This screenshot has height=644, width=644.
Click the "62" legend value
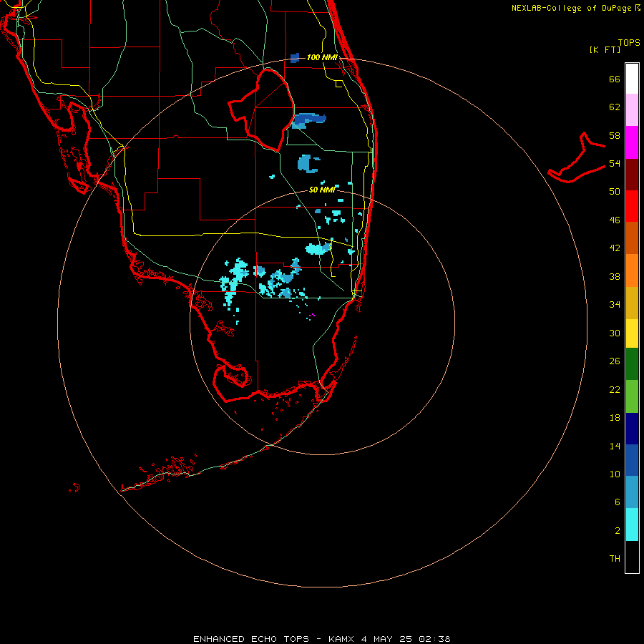[615, 107]
